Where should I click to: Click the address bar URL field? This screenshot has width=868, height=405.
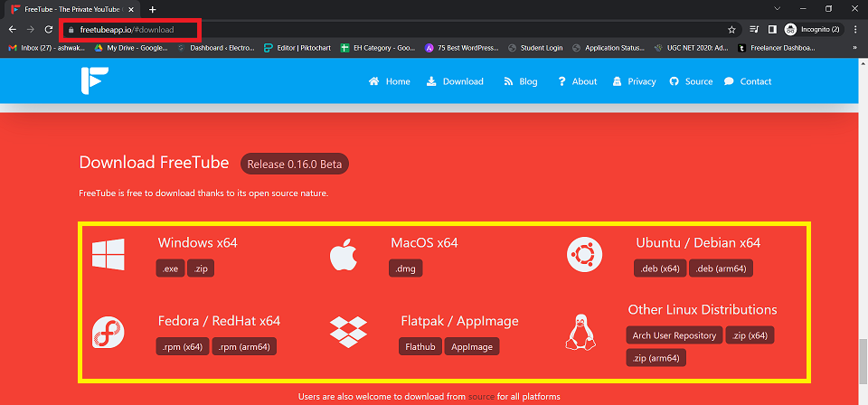[399, 29]
